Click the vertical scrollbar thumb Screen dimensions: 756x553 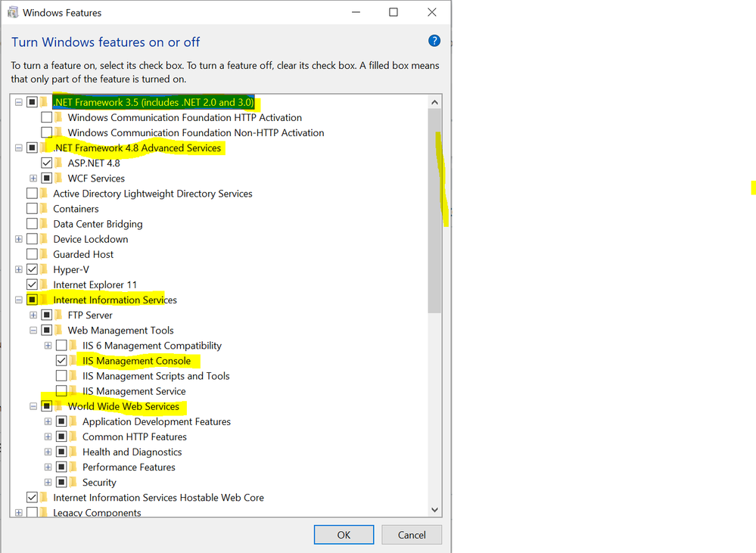pyautogui.click(x=434, y=212)
